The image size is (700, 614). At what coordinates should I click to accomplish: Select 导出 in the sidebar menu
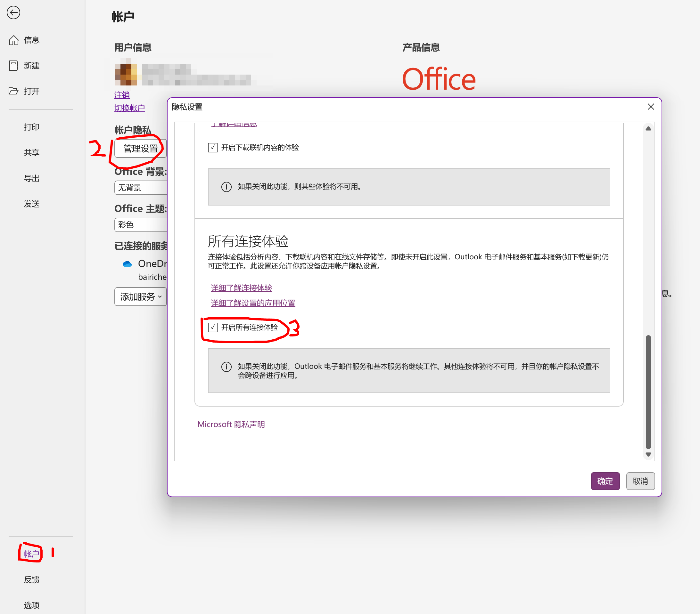pos(31,178)
